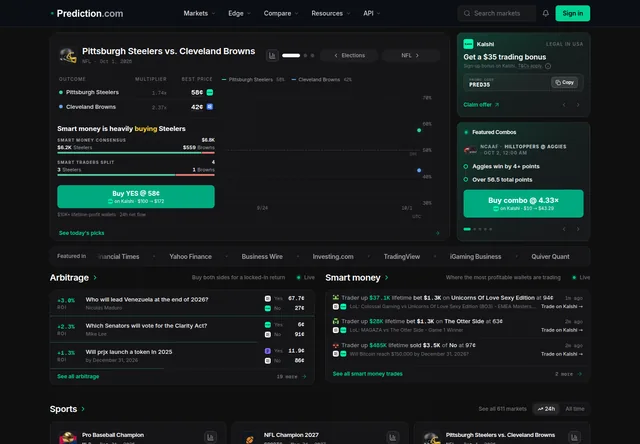The width and height of the screenshot is (640, 444).
Task: Click the Kalshi icon next to 58¢ price
Action: coord(210,93)
